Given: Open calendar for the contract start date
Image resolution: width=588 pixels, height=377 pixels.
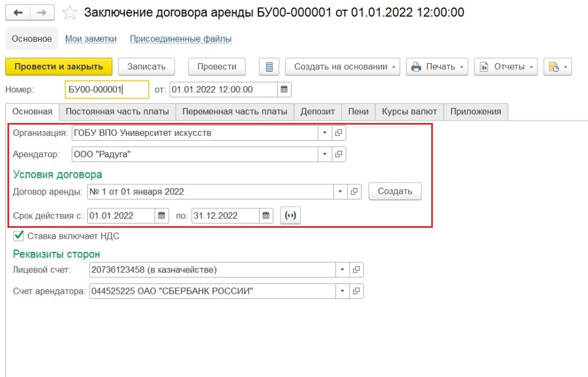Looking at the screenshot, I should coord(162,216).
